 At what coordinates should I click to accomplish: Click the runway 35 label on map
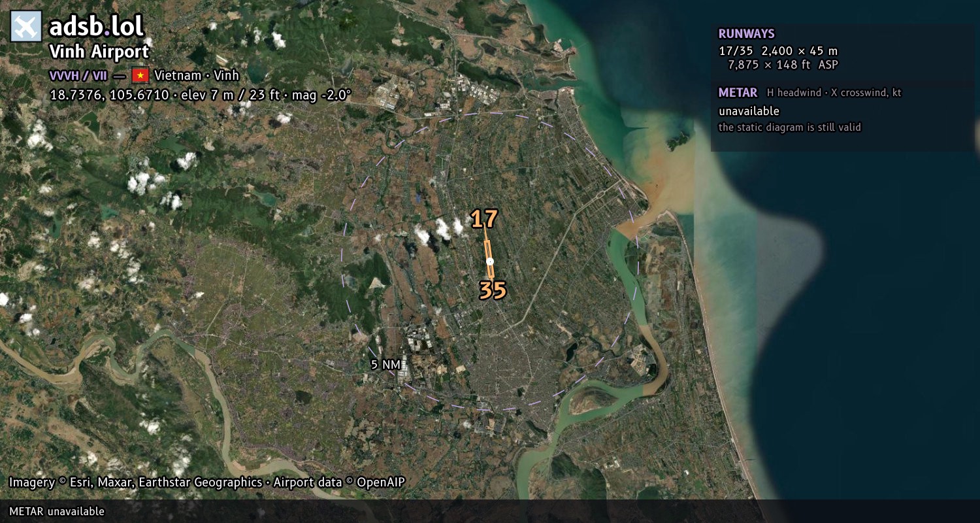click(493, 290)
